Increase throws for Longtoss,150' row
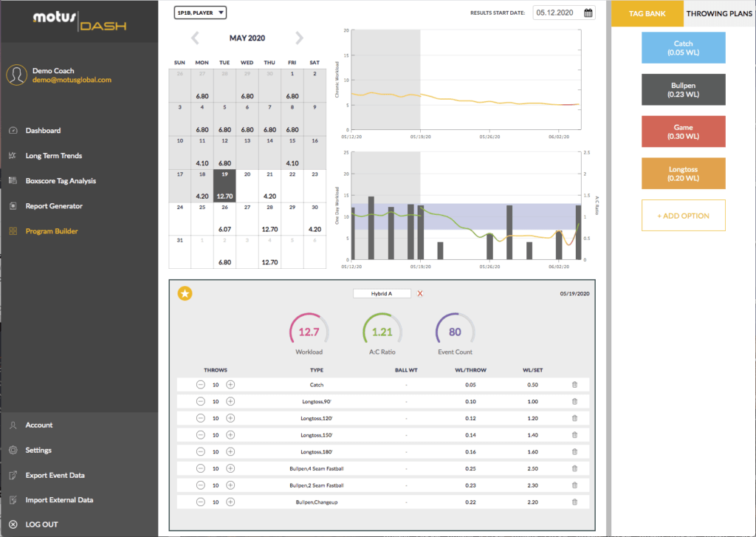756x537 pixels. point(230,435)
